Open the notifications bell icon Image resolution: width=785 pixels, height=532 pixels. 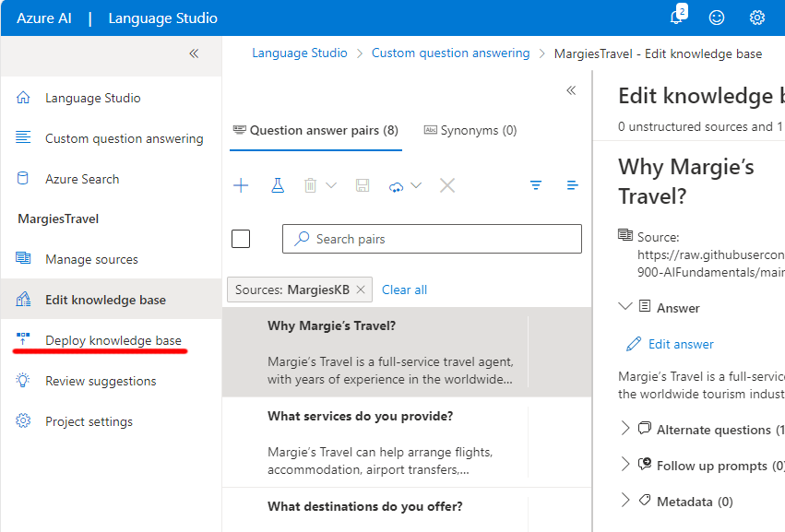click(x=678, y=17)
